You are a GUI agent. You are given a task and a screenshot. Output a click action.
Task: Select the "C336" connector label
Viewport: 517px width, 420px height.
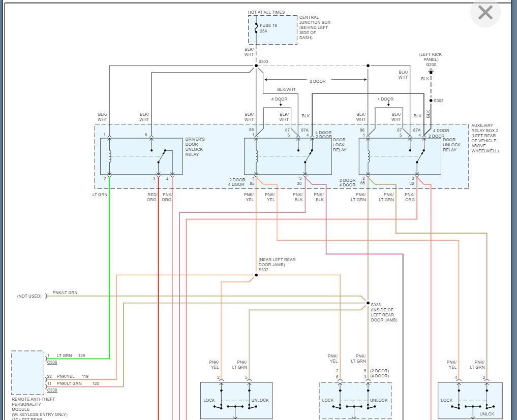tap(52, 362)
